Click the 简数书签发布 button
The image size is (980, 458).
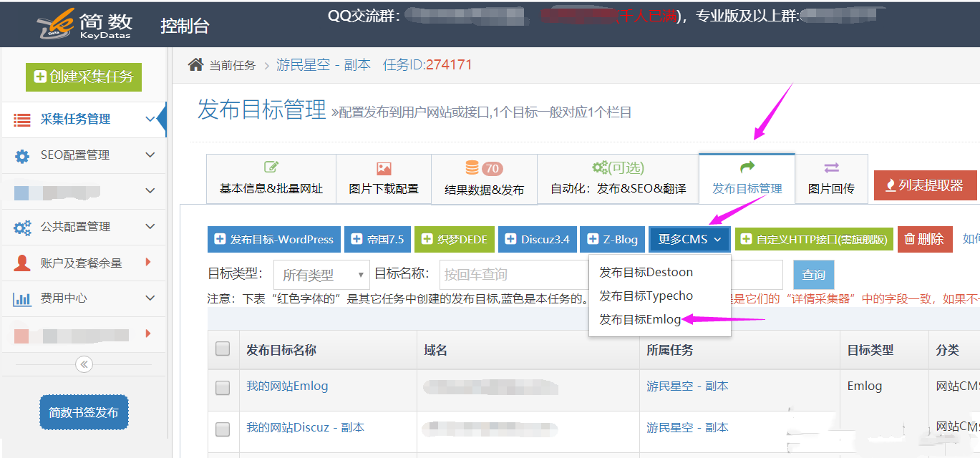pyautogui.click(x=84, y=412)
